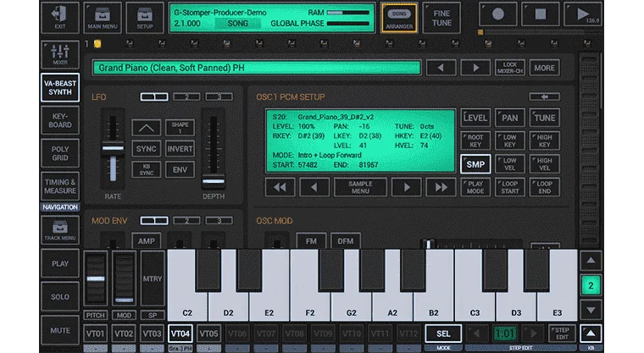Start recording with the record button
The height and width of the screenshot is (353, 644).
[497, 14]
